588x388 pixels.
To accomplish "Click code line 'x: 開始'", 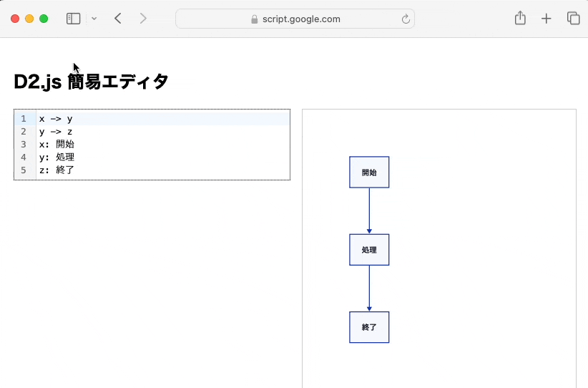I will (x=57, y=145).
